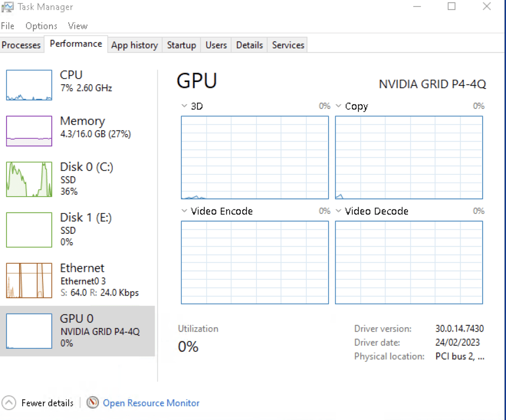Click the Fewer details arrow icon
Image resolution: width=506 pixels, height=420 pixels.
[x=9, y=403]
